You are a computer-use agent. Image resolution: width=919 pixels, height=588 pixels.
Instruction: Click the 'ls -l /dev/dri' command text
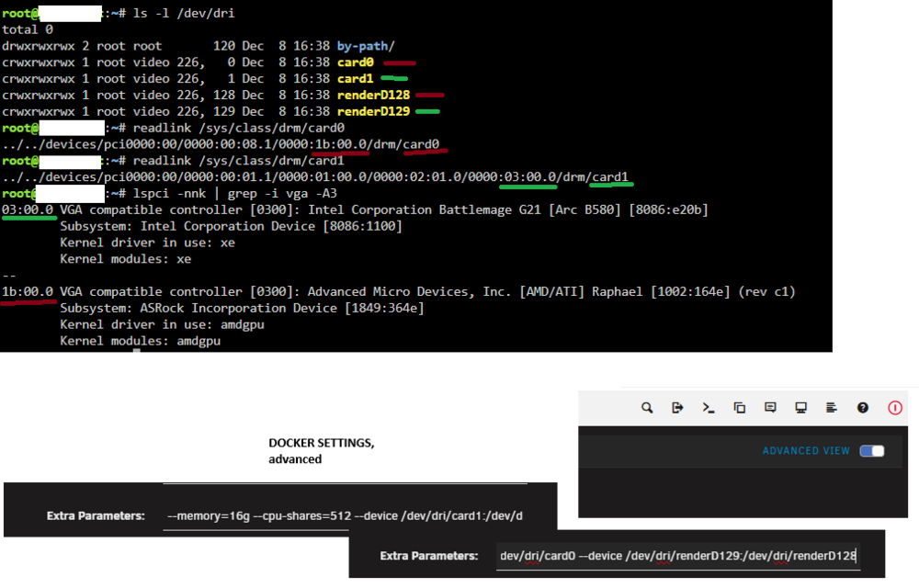click(184, 13)
